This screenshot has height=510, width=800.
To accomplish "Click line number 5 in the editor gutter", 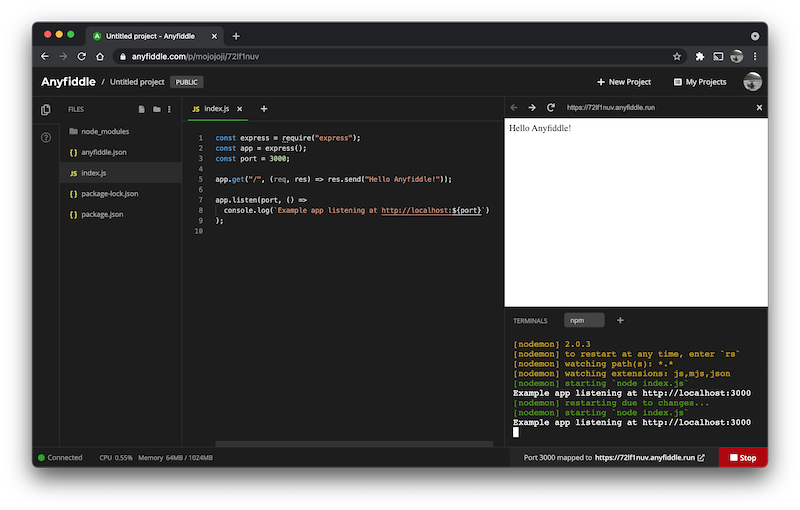I will tap(201, 179).
